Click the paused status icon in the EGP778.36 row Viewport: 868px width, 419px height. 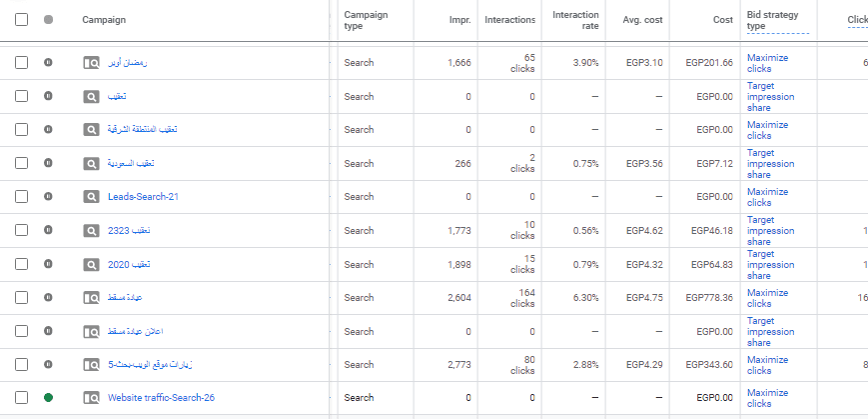pyautogui.click(x=48, y=297)
